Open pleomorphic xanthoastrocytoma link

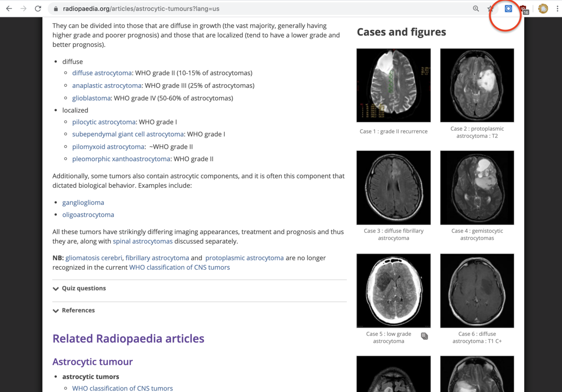[x=121, y=159]
